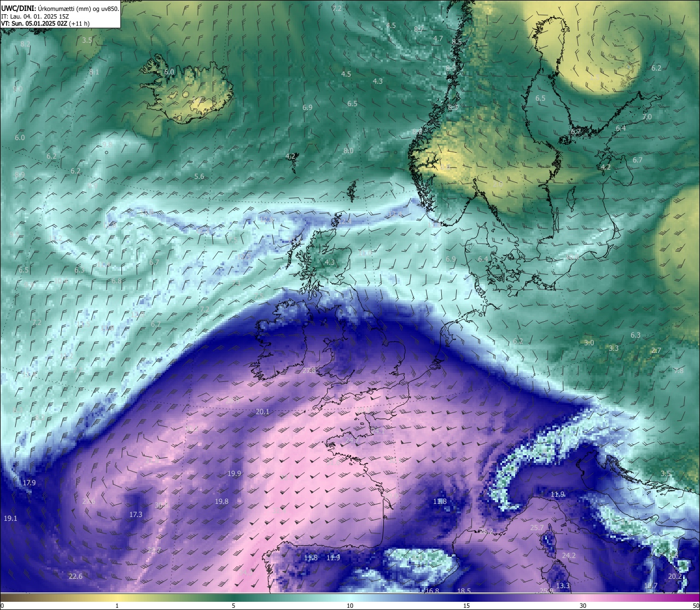Click the map value 20.1
Screen dimensions: 700x610
(x=262, y=412)
